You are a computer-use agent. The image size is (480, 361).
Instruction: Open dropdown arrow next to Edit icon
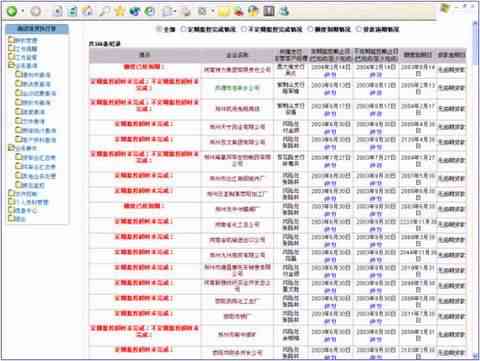point(212,12)
